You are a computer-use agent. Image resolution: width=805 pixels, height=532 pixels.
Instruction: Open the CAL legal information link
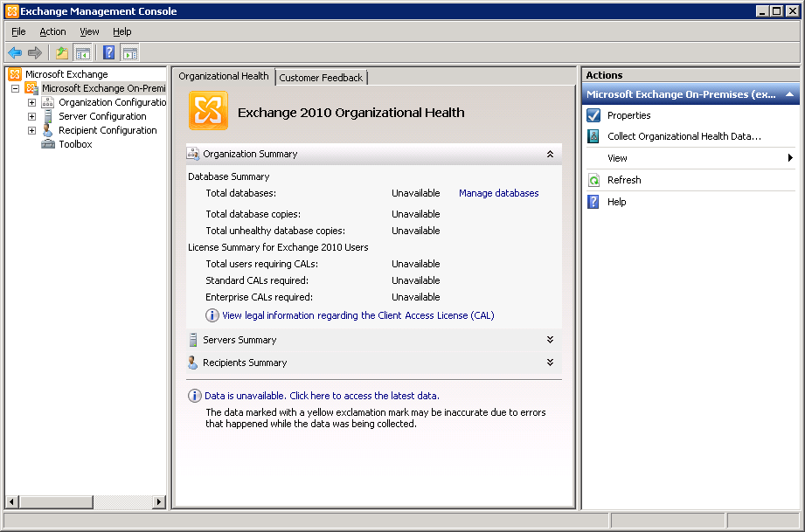pos(357,315)
